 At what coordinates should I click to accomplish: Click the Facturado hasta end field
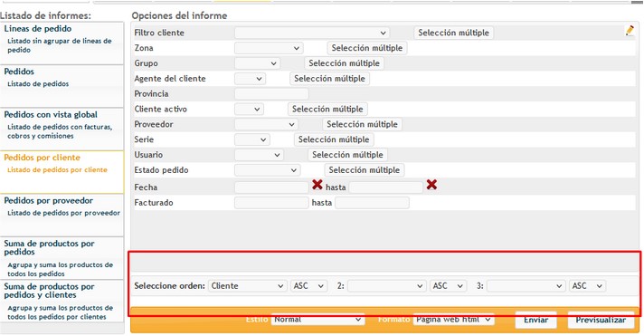tap(372, 202)
